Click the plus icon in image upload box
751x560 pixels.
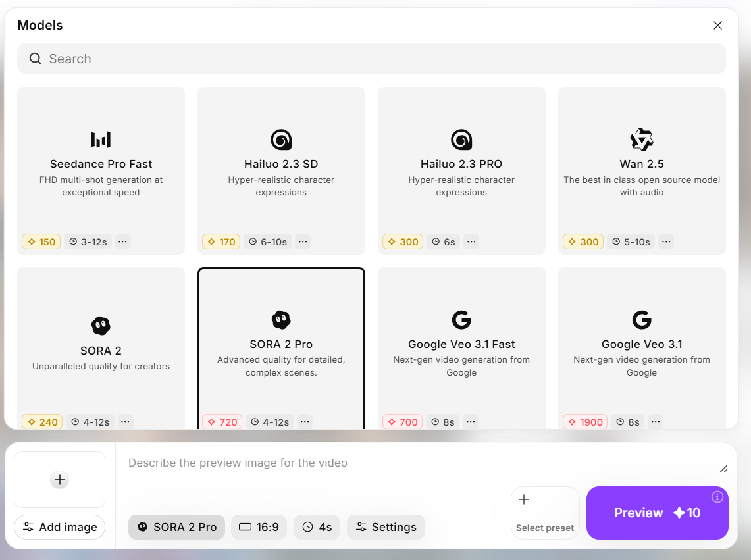pos(60,480)
